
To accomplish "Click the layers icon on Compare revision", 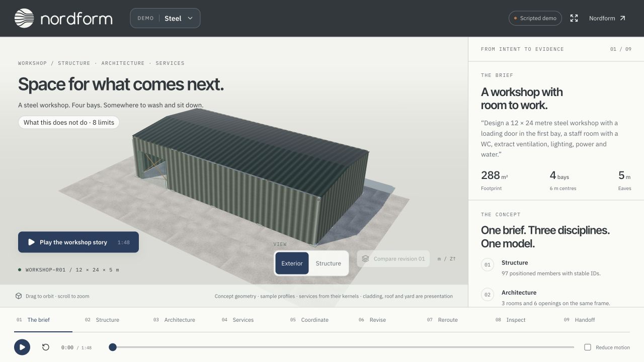I will coord(366,259).
